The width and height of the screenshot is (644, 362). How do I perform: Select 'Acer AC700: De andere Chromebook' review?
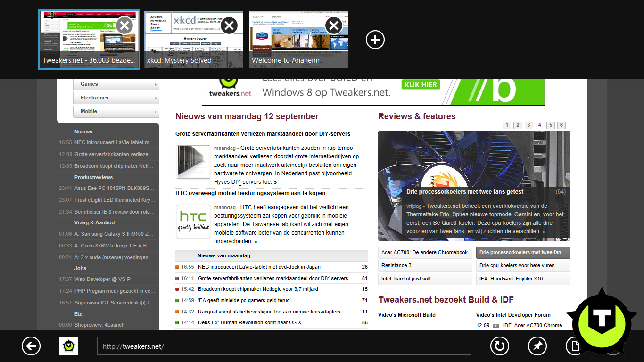(425, 253)
